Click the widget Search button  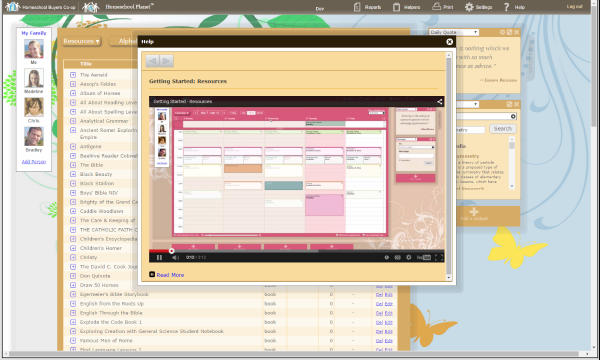502,129
